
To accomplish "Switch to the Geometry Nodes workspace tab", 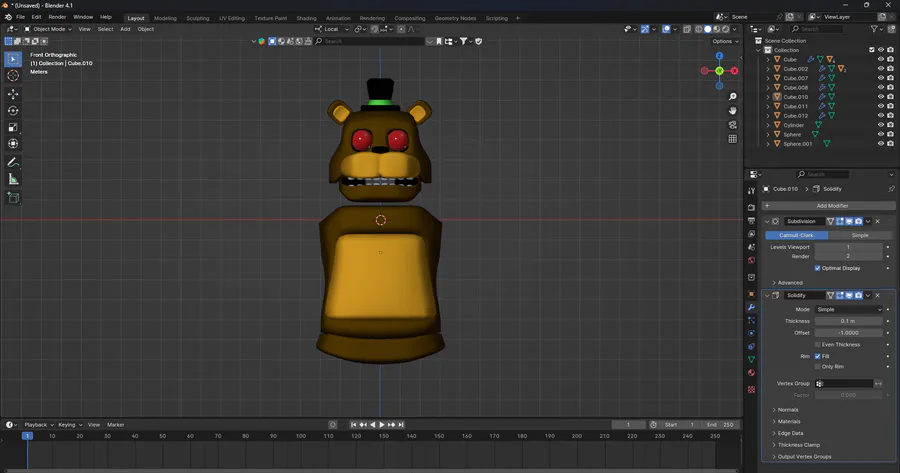I will click(455, 18).
